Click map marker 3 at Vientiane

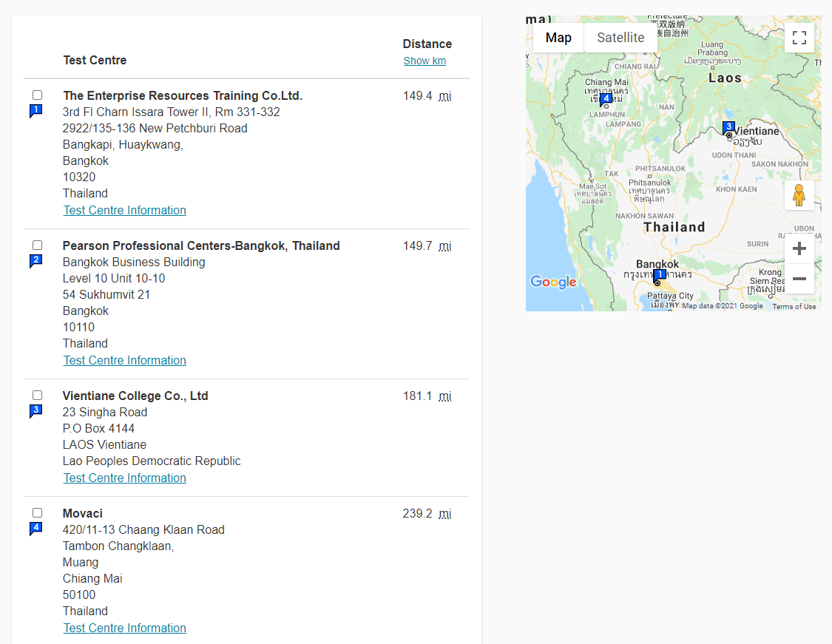(x=728, y=128)
